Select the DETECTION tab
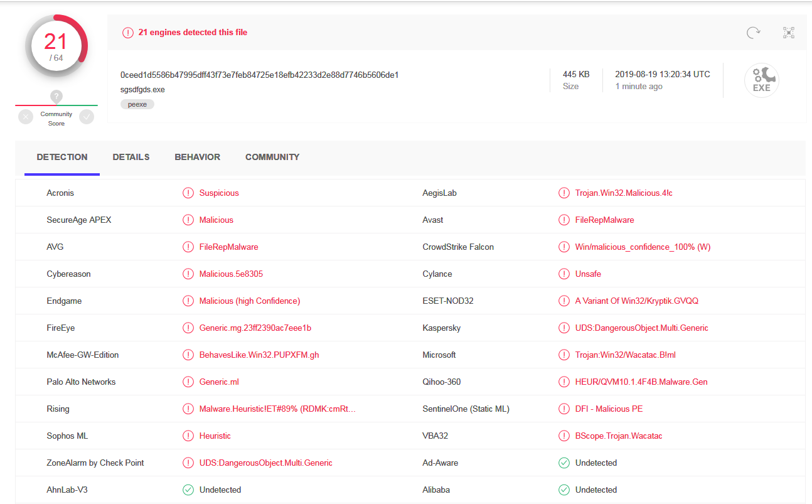The height and width of the screenshot is (504, 812). (62, 157)
